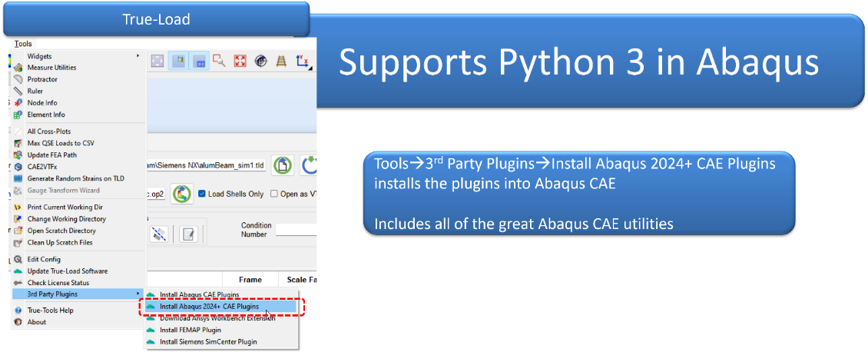Click the crosshair target icon in toolbar
The width and height of the screenshot is (868, 362).
(260, 61)
